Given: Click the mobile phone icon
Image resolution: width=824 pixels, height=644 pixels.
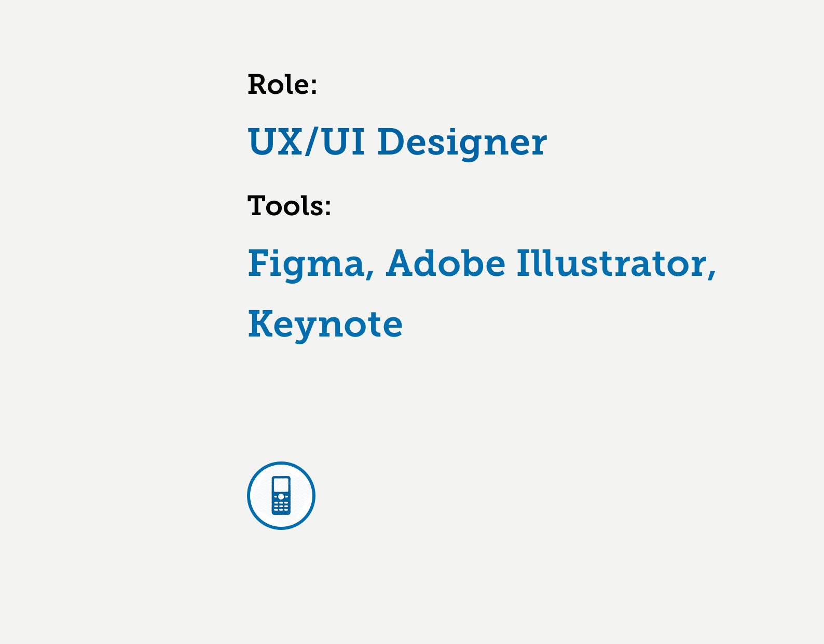Looking at the screenshot, I should (x=281, y=495).
